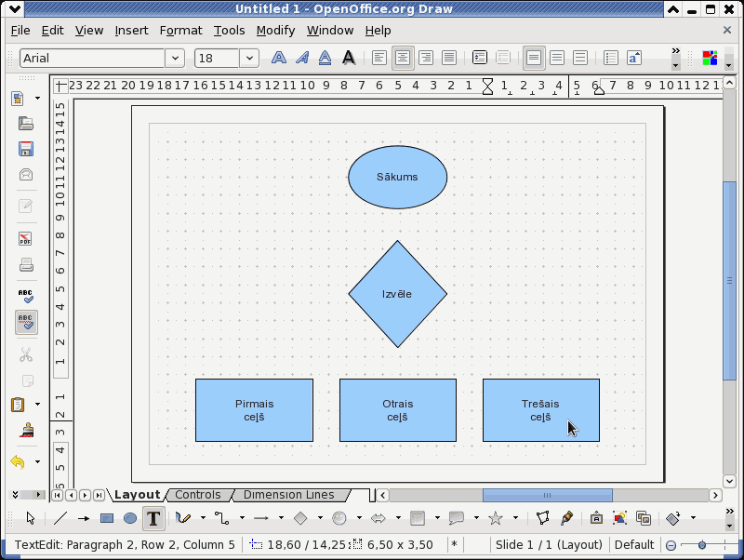Viewport: 744px width, 560px height.
Task: Select the Block Arrows tool
Action: point(379,518)
